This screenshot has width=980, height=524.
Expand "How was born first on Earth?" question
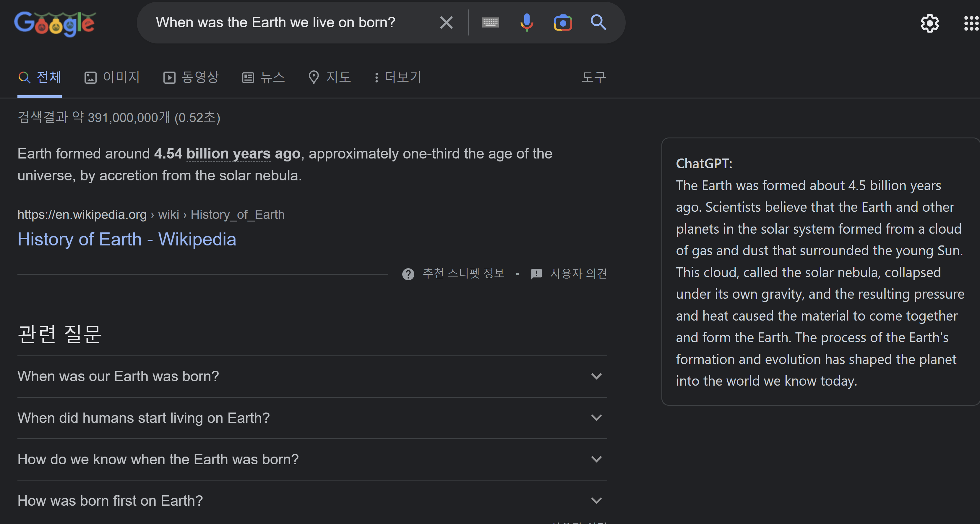(312, 501)
